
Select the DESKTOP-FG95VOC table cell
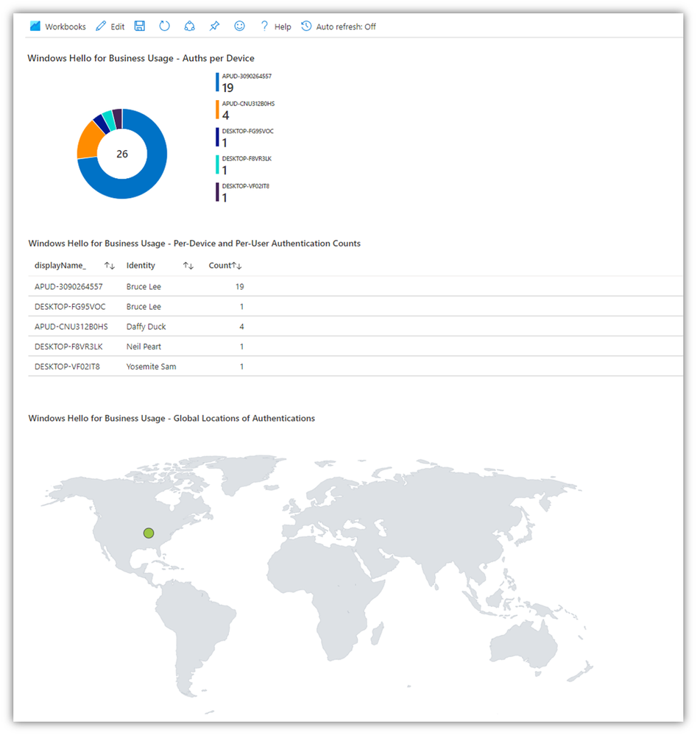point(70,307)
